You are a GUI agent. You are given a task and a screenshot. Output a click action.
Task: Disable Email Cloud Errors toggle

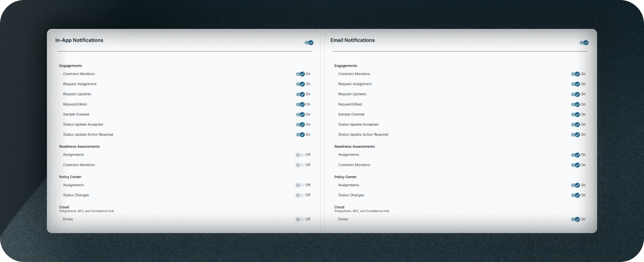(576, 219)
